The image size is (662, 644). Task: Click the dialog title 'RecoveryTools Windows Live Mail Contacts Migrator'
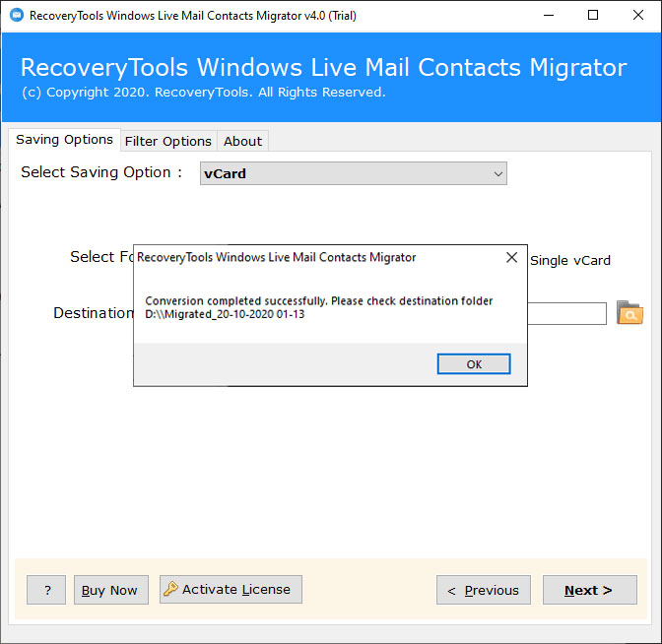click(277, 257)
